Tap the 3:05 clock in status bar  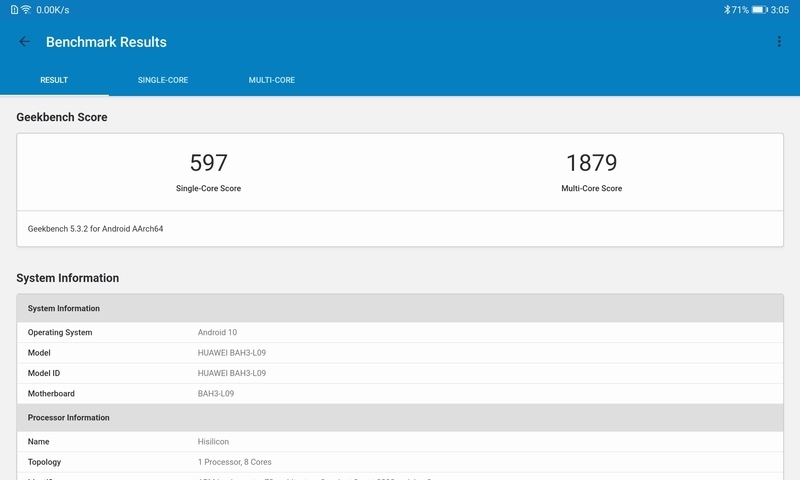pyautogui.click(x=780, y=10)
